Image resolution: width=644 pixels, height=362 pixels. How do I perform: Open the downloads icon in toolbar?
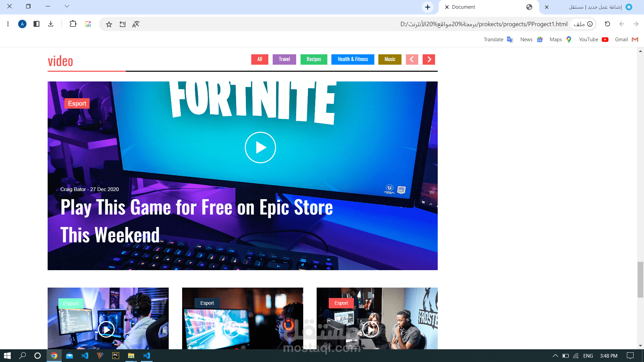pos(51,24)
